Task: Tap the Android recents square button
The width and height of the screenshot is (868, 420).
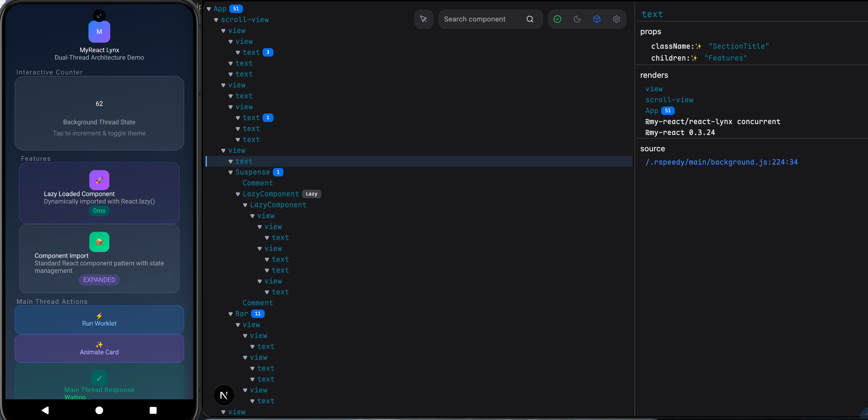Action: 153,410
